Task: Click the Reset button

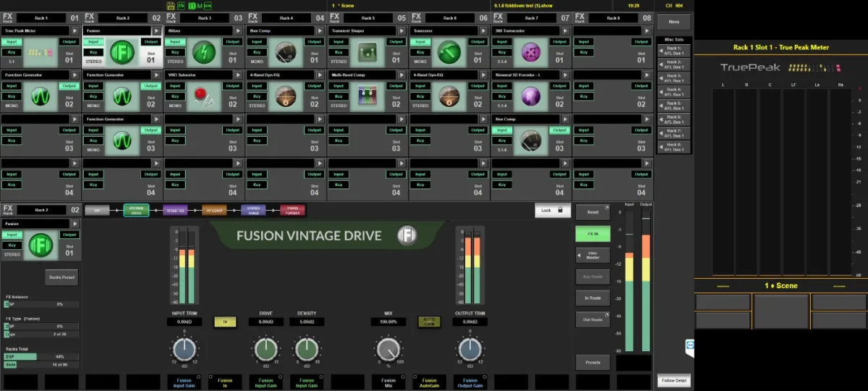Action: (592, 212)
